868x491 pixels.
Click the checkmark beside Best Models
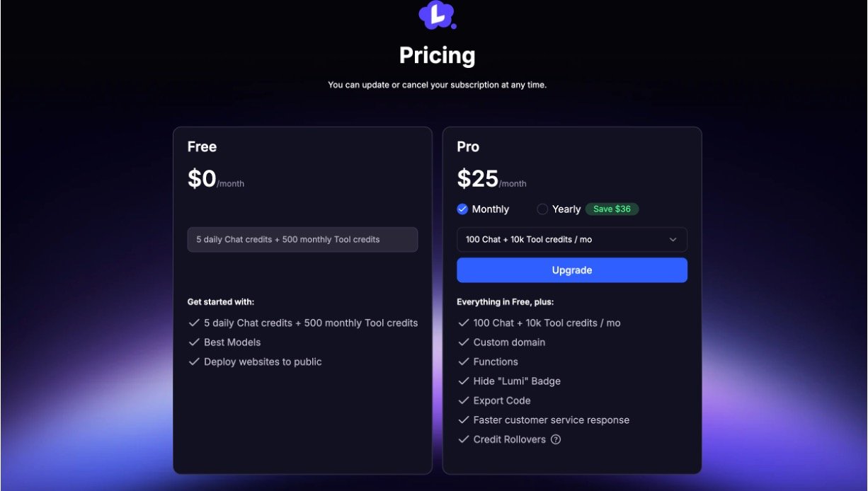(x=194, y=342)
